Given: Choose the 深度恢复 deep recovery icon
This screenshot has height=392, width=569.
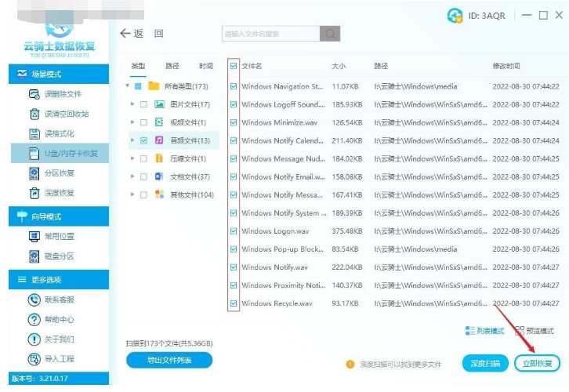Looking at the screenshot, I should click(34, 192).
